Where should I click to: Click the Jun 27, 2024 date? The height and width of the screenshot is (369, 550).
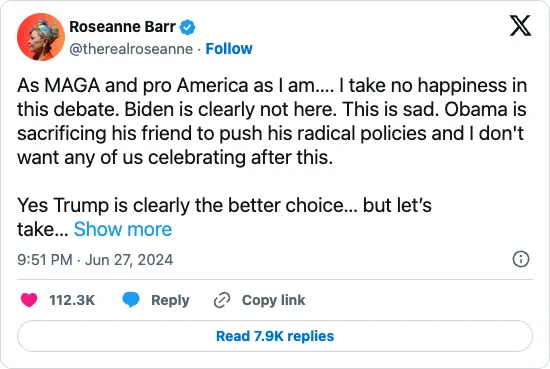[129, 260]
